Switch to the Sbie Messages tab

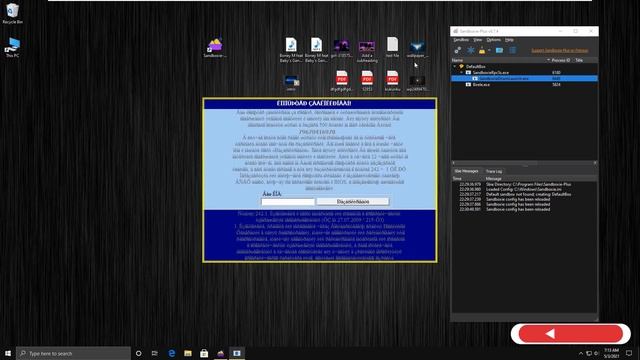(x=466, y=171)
